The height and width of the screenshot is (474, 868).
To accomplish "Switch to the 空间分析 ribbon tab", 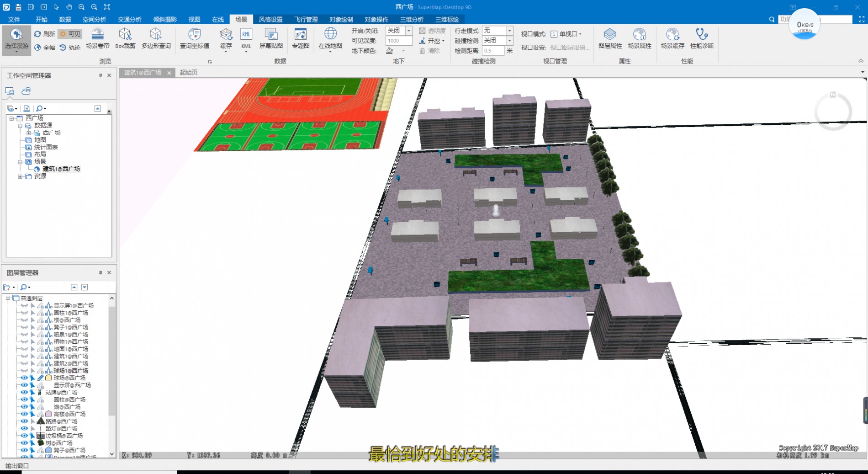I will (94, 19).
